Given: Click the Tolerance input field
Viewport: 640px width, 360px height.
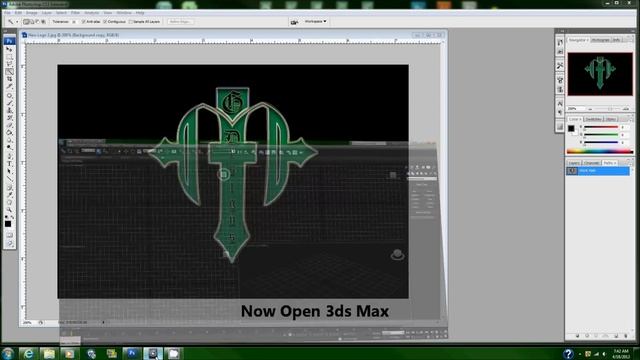Looking at the screenshot, I should tap(74, 22).
